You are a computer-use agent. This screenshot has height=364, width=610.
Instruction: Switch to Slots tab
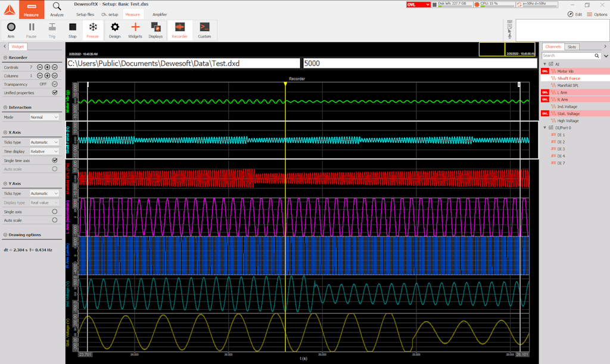tap(571, 46)
